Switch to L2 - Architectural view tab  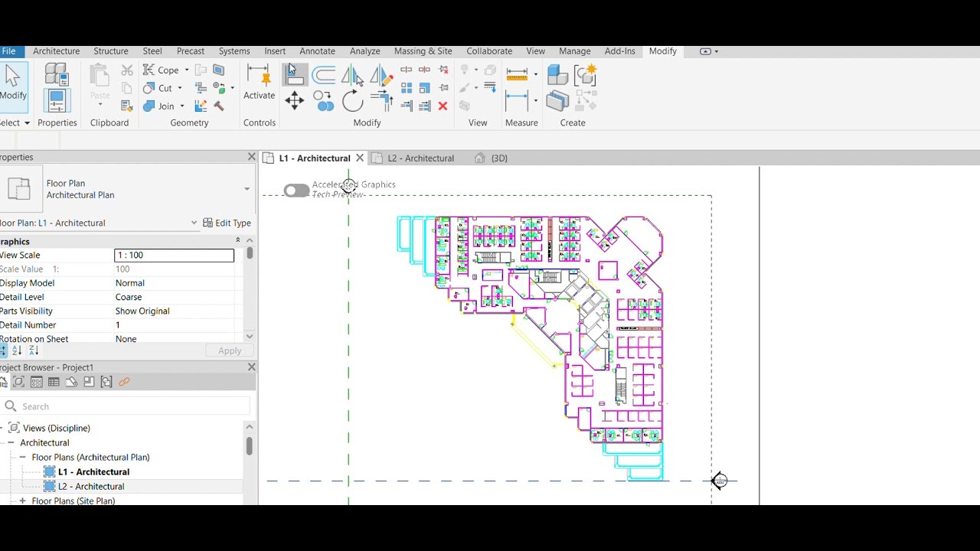click(x=420, y=158)
